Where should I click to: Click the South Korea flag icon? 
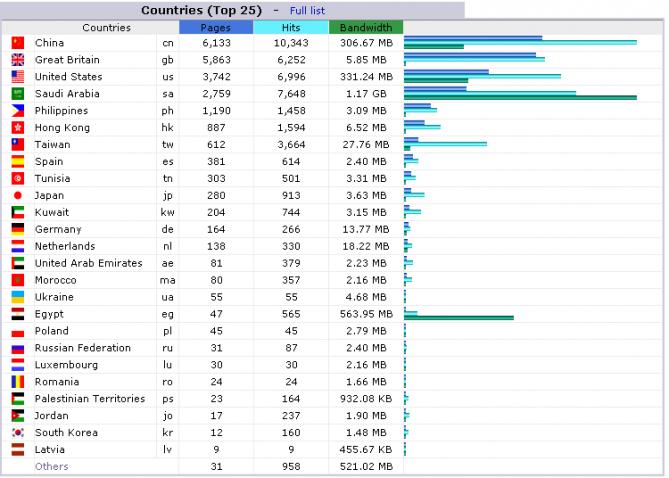point(17,433)
